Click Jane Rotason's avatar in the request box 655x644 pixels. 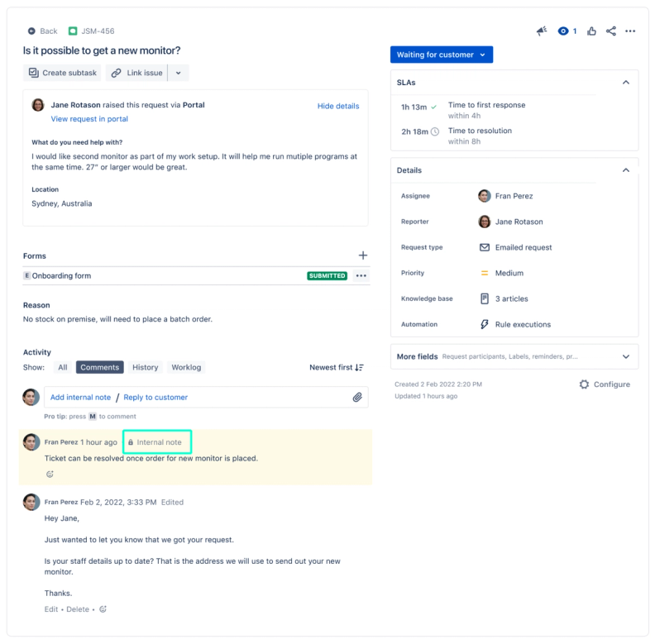pos(38,105)
